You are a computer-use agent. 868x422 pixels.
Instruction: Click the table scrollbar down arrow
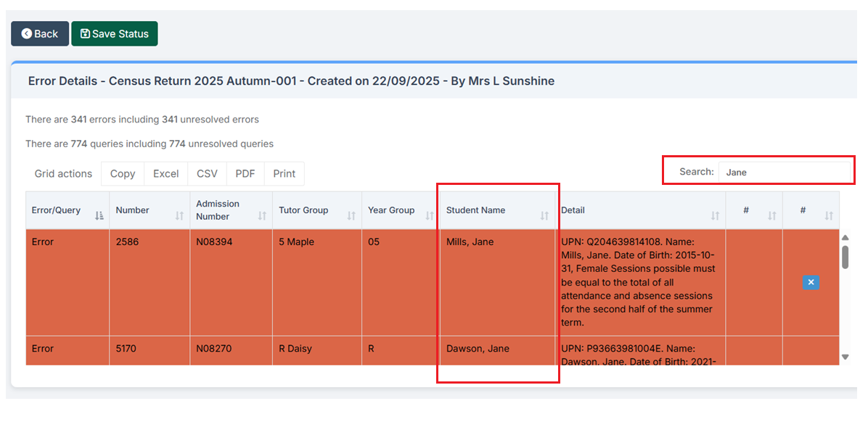[x=845, y=357]
